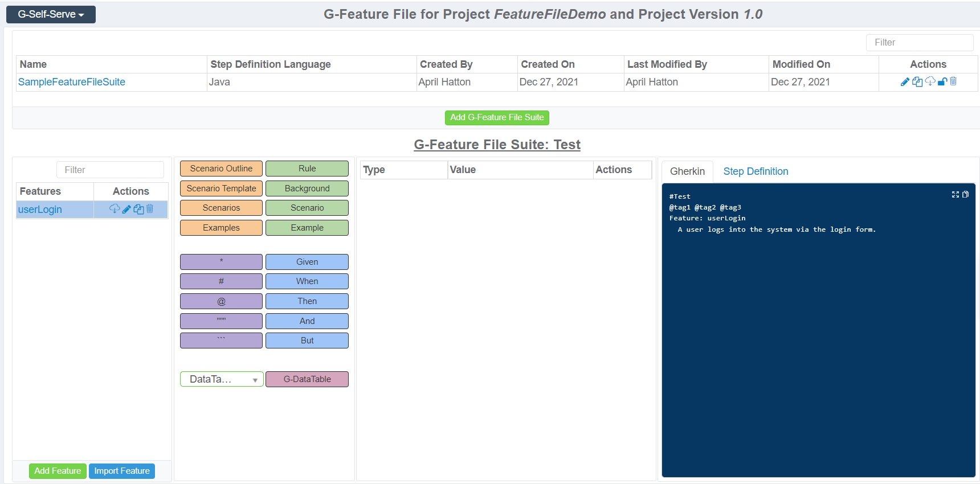This screenshot has height=484, width=980.
Task: Copy Gherkin code to clipboard
Action: tap(965, 194)
